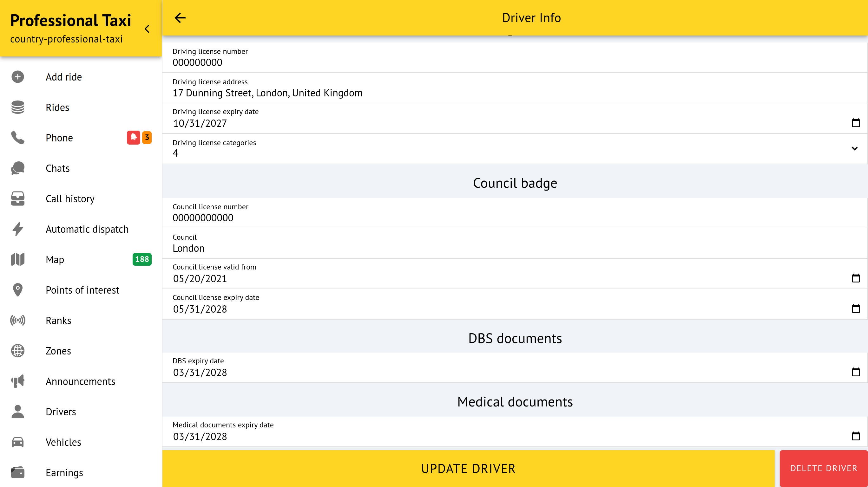Open calendar picker for Council license valid from
The image size is (868, 487).
click(856, 278)
